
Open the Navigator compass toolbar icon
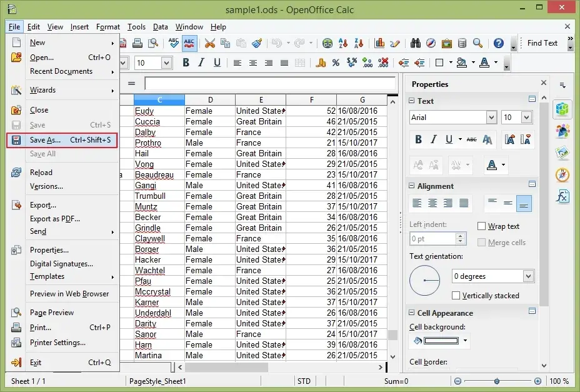click(431, 43)
